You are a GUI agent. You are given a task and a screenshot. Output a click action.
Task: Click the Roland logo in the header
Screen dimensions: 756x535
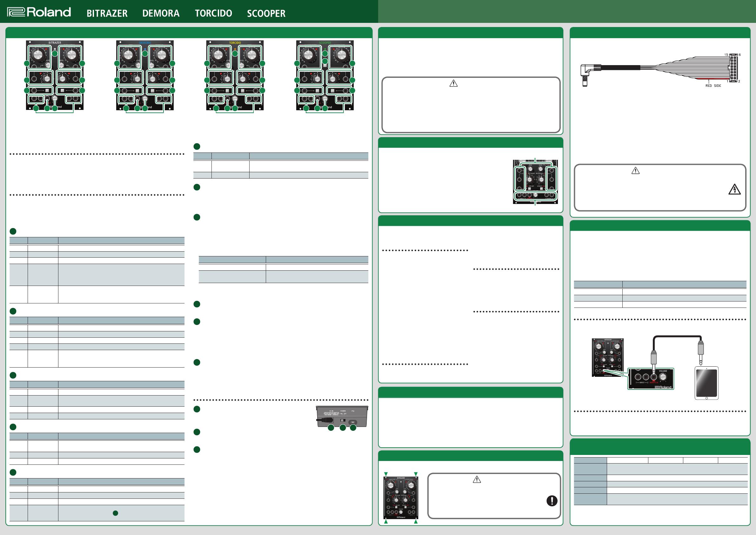(x=39, y=12)
